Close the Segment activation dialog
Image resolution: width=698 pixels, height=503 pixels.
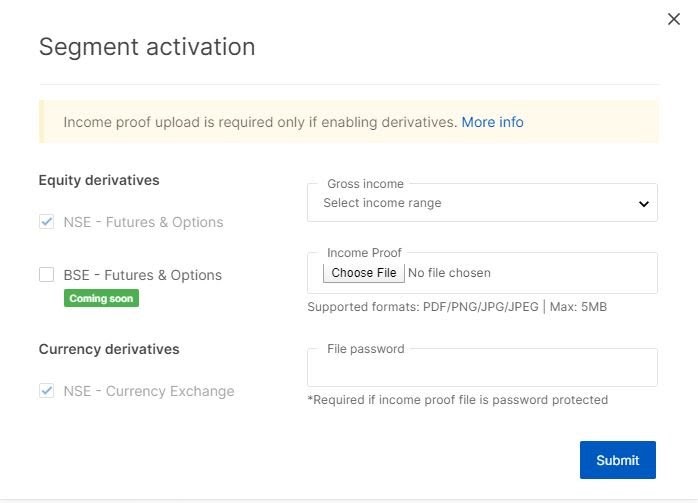coord(673,19)
